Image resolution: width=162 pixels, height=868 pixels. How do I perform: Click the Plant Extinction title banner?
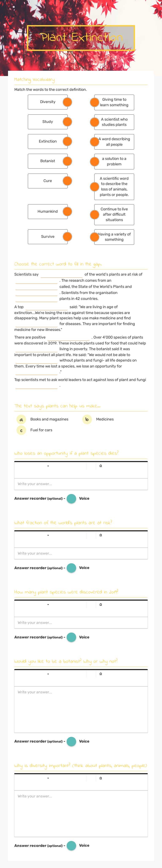[81, 38]
